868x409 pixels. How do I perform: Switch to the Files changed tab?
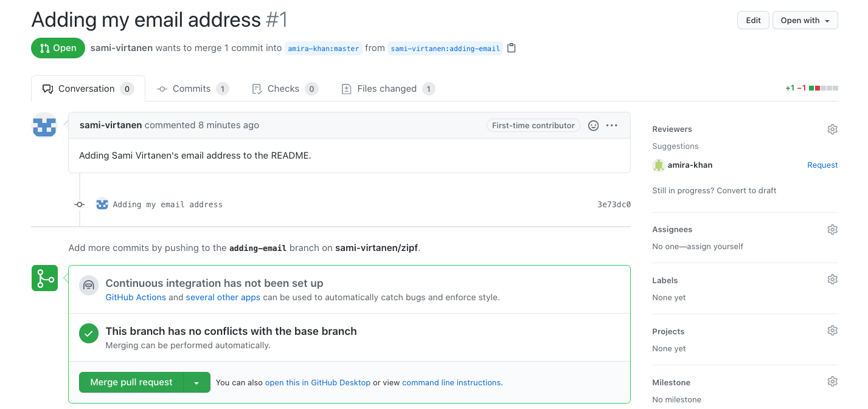coord(388,89)
